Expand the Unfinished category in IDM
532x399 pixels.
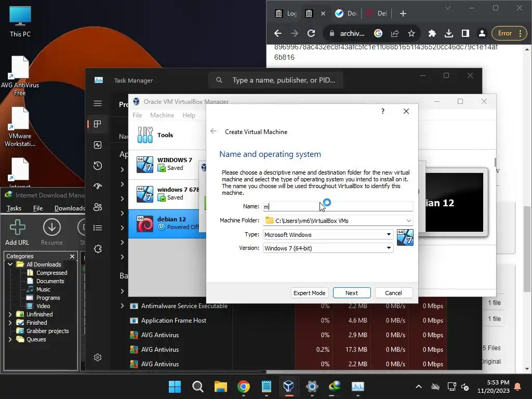click(x=10, y=314)
